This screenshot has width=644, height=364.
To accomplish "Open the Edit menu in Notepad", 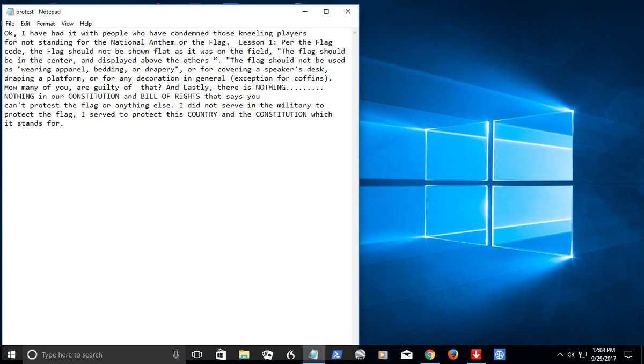I will [x=26, y=24].
